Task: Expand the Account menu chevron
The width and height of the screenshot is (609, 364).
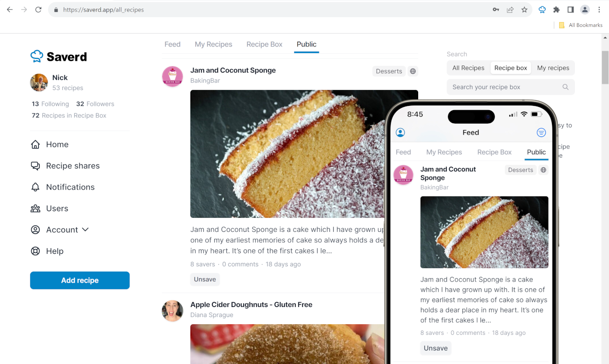Action: [85, 229]
